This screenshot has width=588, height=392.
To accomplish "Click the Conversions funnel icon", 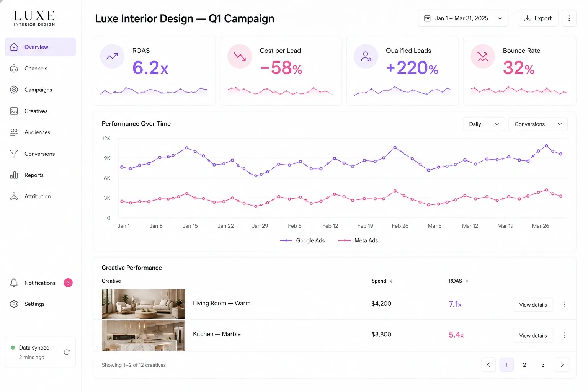I will (x=14, y=154).
